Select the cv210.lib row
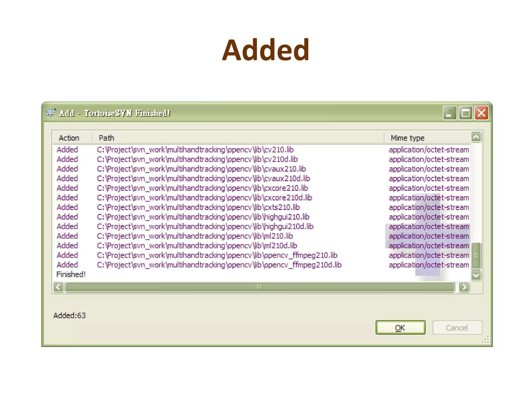 [195, 150]
